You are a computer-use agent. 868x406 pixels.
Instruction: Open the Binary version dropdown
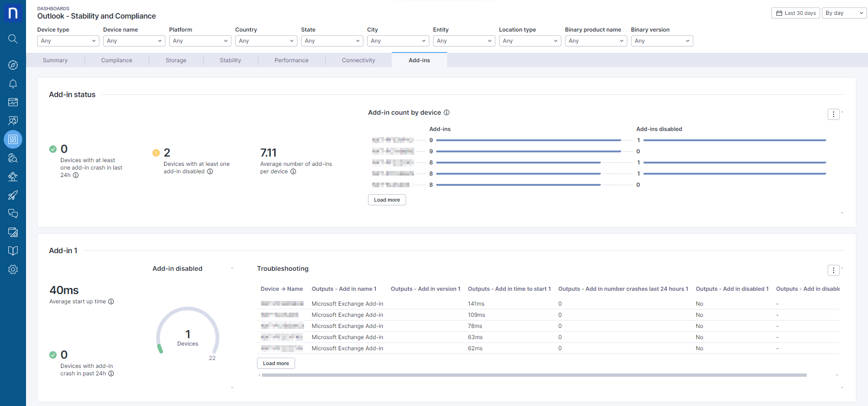(x=662, y=41)
